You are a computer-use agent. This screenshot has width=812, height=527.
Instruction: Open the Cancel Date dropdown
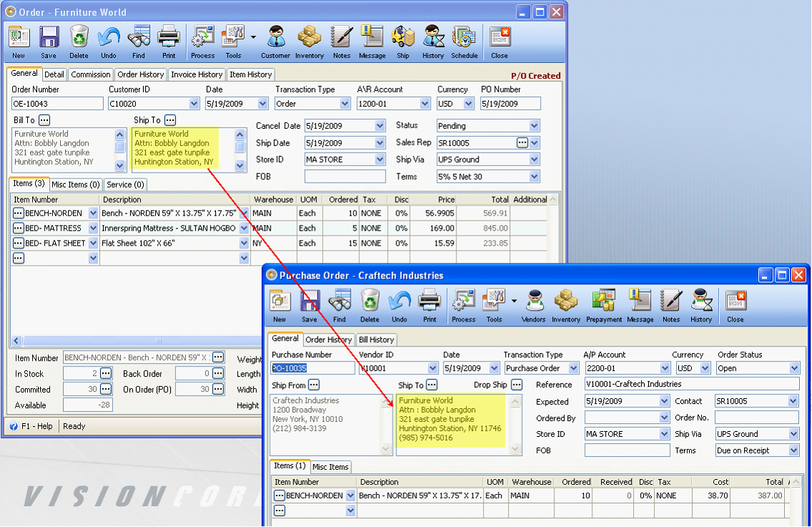click(380, 126)
